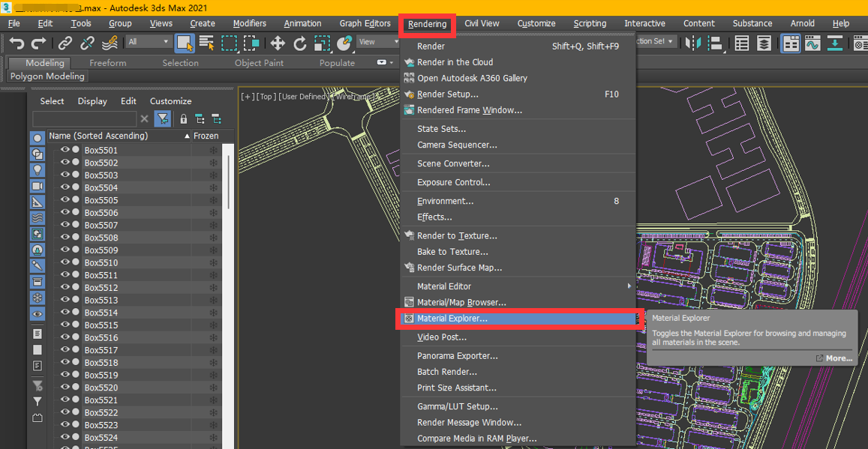The height and width of the screenshot is (449, 868).
Task: Click the Align tool icon
Action: 715,42
